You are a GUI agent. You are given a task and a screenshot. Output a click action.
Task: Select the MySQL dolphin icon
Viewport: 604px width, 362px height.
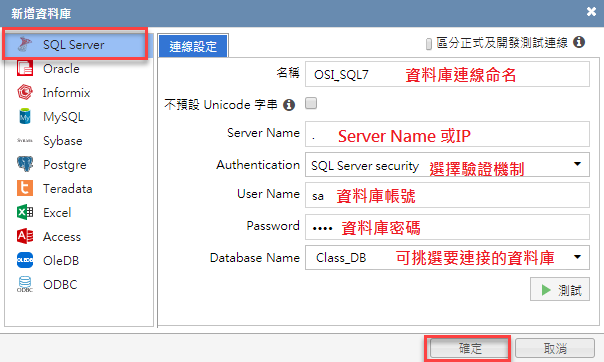coord(25,116)
